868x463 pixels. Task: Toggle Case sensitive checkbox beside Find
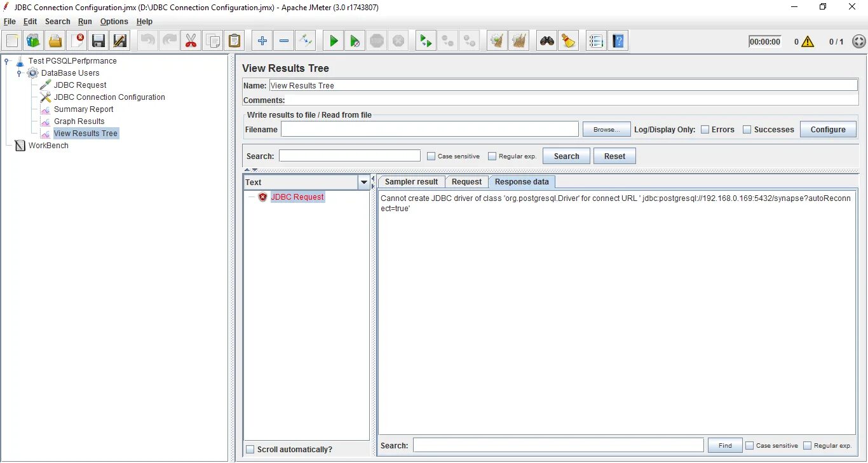click(750, 446)
